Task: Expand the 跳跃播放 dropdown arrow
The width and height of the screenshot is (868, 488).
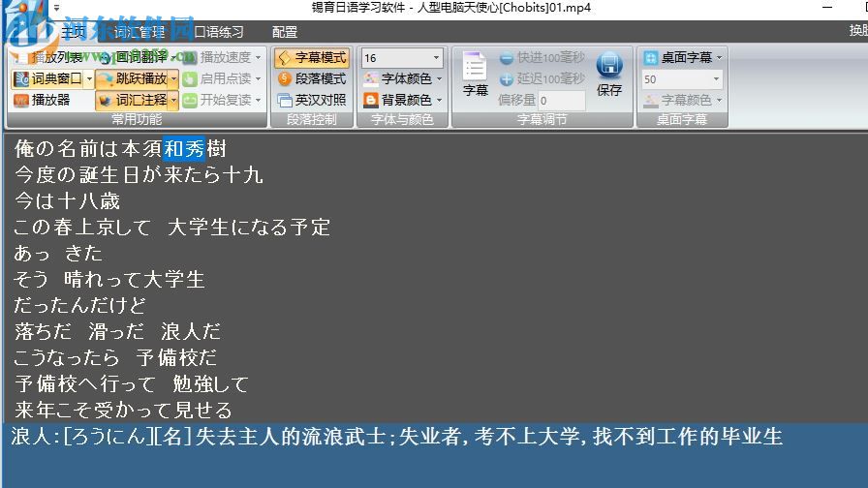Action: [173, 78]
